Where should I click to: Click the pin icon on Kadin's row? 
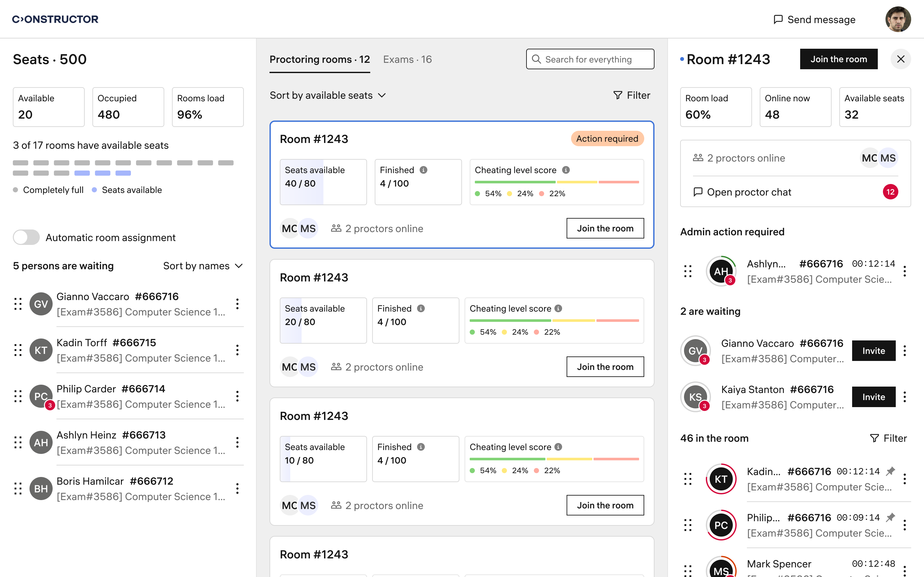pyautogui.click(x=890, y=472)
